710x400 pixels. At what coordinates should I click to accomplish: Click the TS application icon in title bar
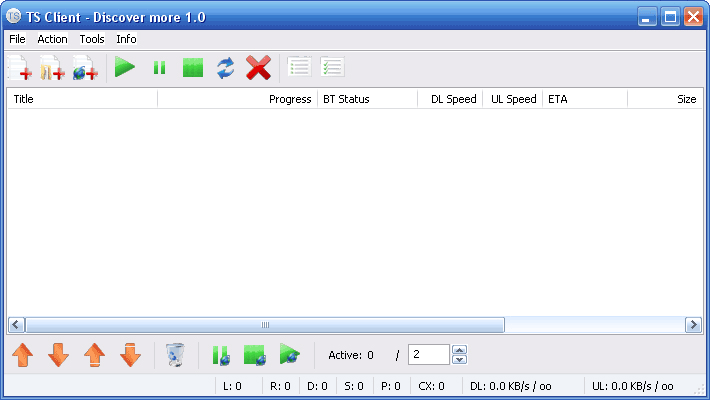pyautogui.click(x=14, y=16)
